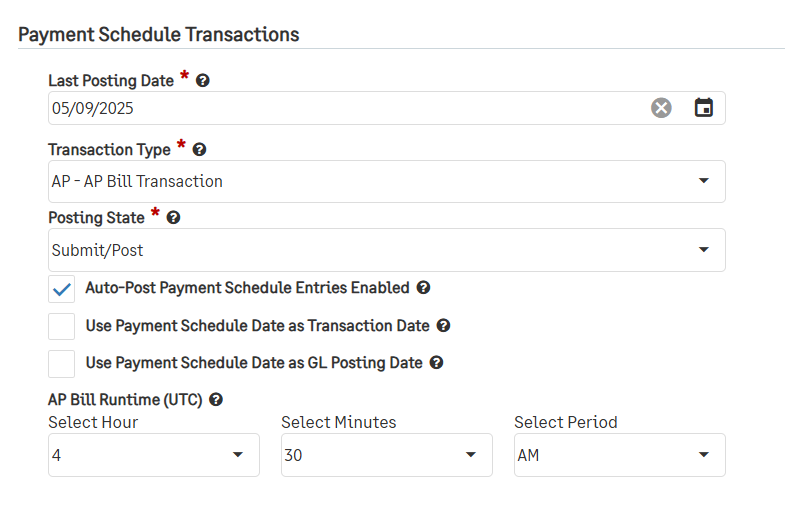Show help for Auto-Post Payment Schedule Entries
Image resolution: width=785 pixels, height=520 pixels.
point(423,288)
